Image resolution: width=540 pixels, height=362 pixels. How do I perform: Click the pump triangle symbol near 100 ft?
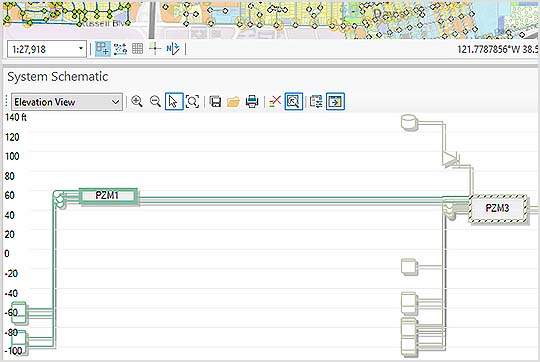(450, 159)
